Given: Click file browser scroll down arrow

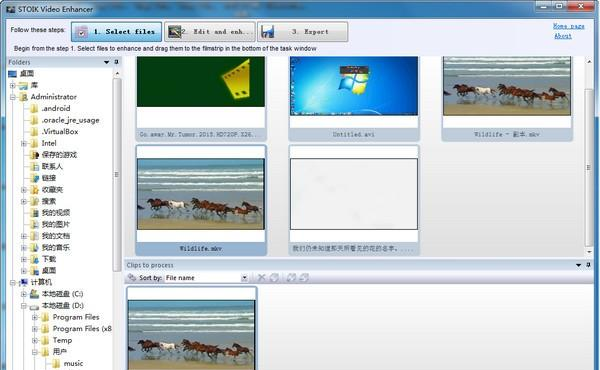Looking at the screenshot, I should click(x=589, y=252).
